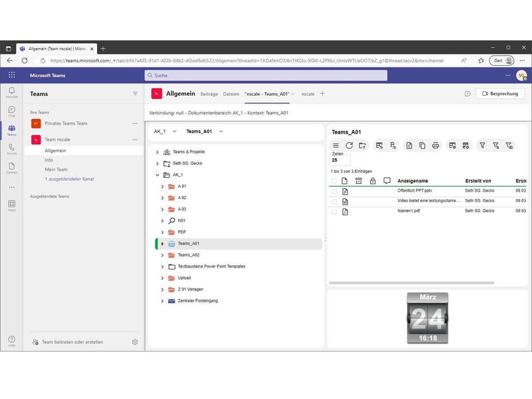Viewport: 532px width, 399px height.
Task: Tick checkbox for Namen1.pdf
Action: tap(334, 211)
